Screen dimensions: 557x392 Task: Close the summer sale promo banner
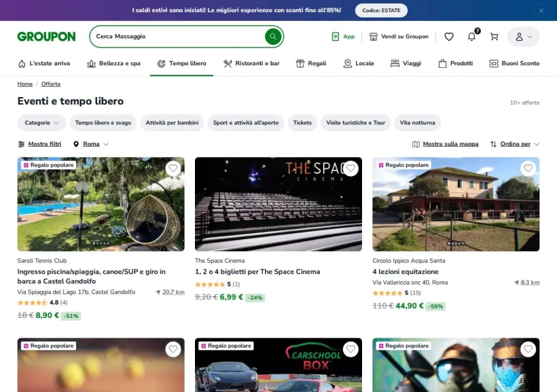point(541,10)
